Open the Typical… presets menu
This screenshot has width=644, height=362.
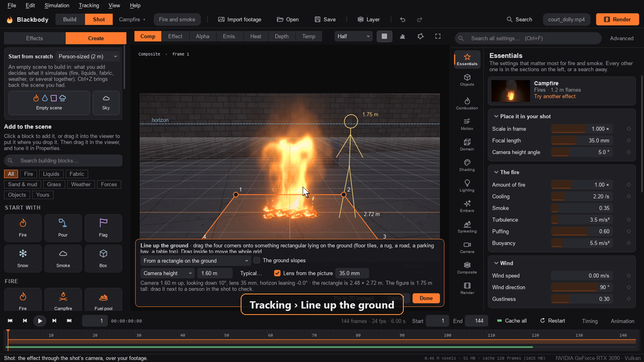[251, 274]
